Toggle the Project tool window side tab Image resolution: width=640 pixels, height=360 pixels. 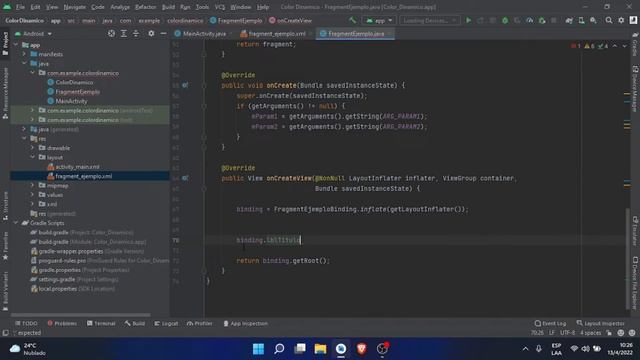click(5, 44)
